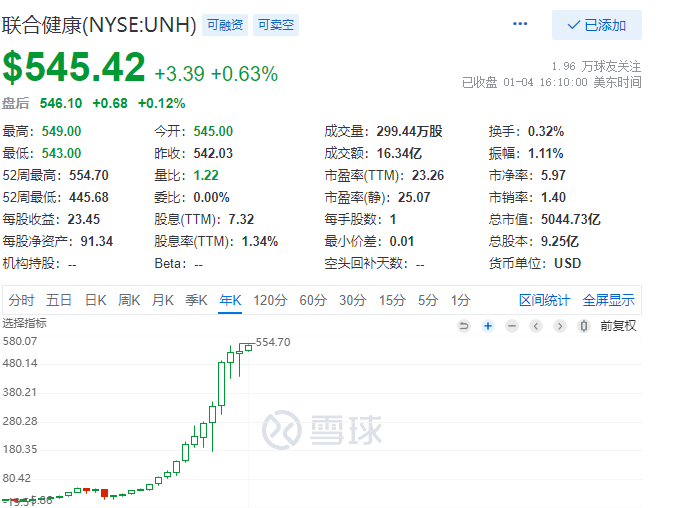Click the 市销率 value 1.40

point(553,197)
